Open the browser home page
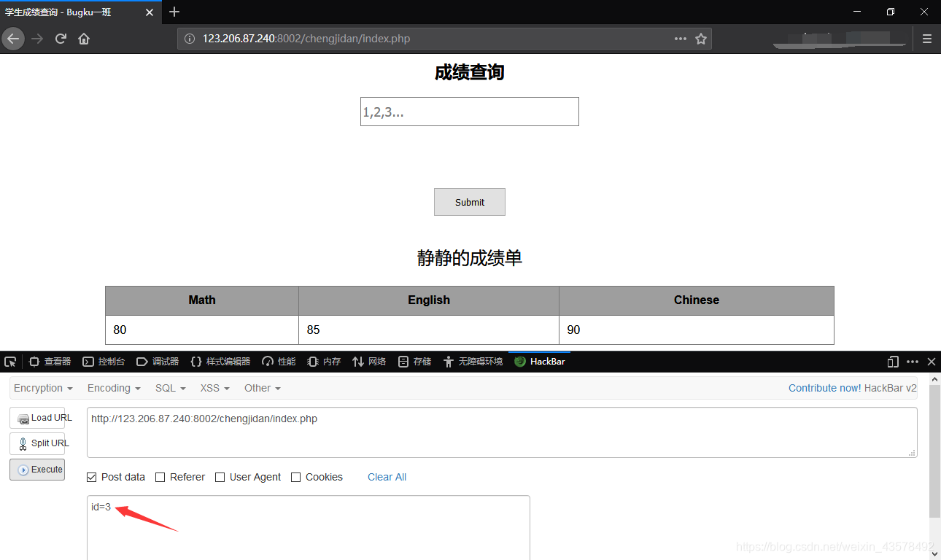The width and height of the screenshot is (941, 560). point(84,39)
